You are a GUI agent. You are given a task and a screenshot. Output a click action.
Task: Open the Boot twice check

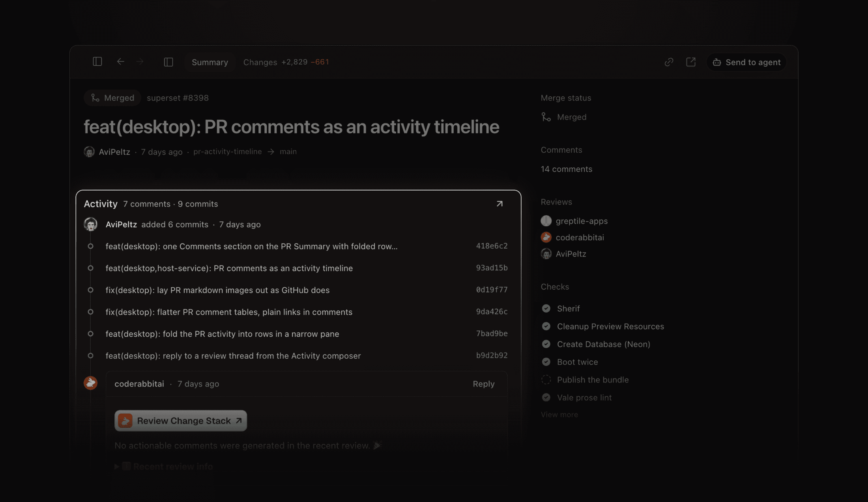(570, 362)
